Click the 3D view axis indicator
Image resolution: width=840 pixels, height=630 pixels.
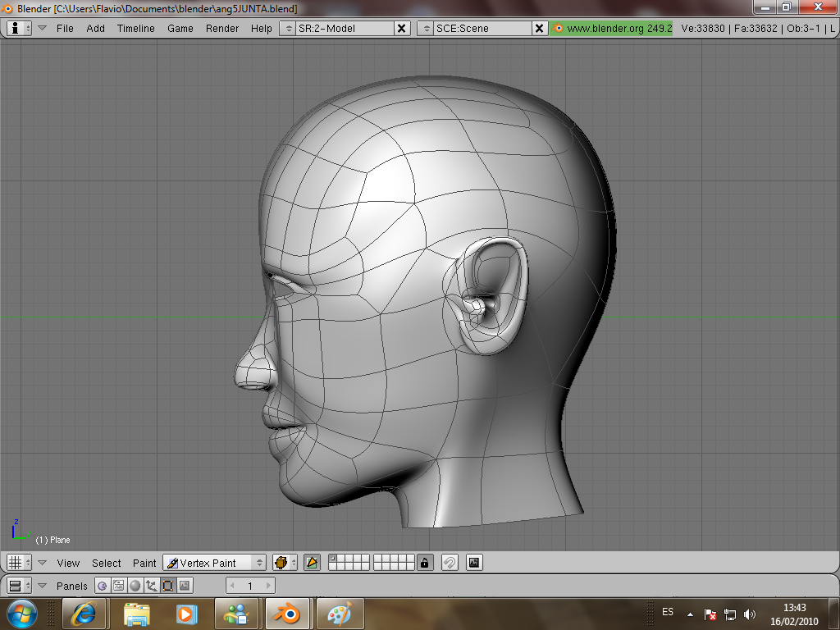21,530
